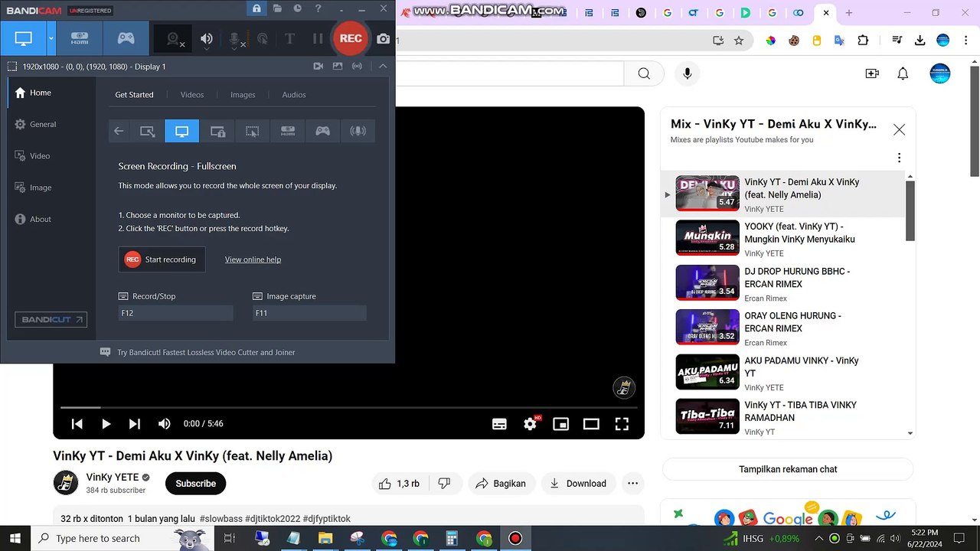The width and height of the screenshot is (980, 551).
Task: Take screenshot with Bandicam camera icon
Action: coord(384,39)
